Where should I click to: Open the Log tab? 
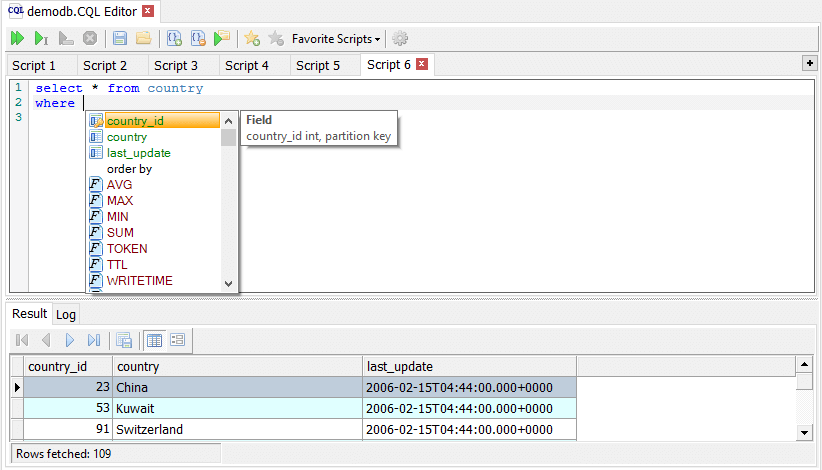66,314
